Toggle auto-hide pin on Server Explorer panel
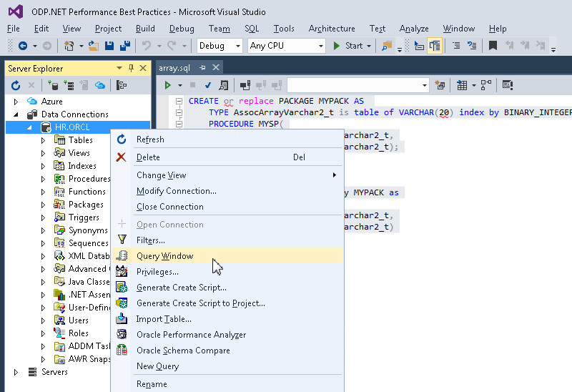572x392 pixels. click(131, 68)
